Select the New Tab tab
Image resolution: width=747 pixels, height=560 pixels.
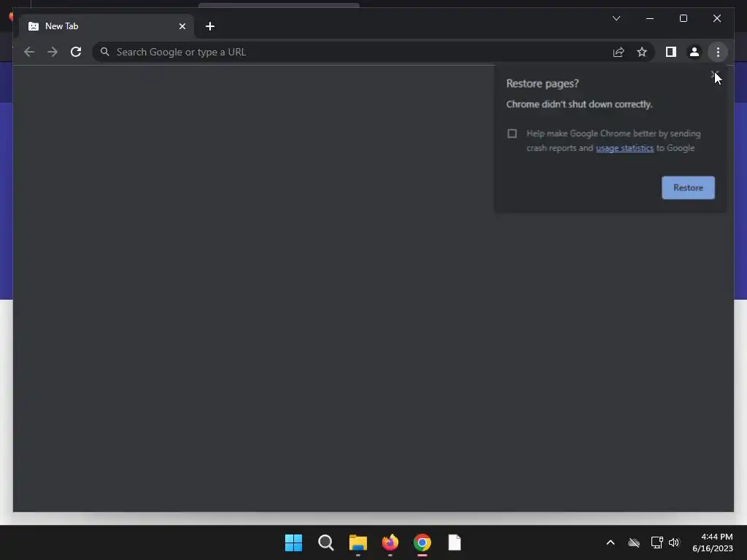point(107,26)
